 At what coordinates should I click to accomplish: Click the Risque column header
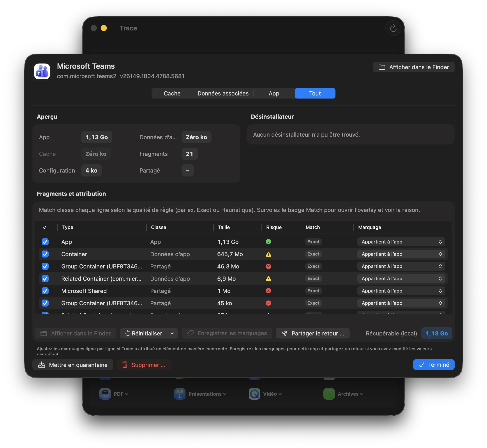tap(274, 227)
